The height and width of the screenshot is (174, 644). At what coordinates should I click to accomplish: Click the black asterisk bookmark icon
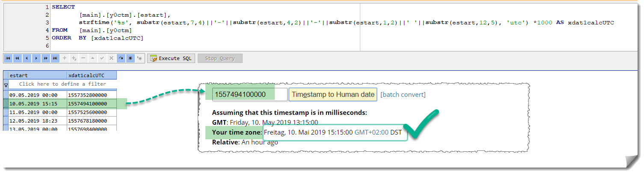click(x=131, y=58)
